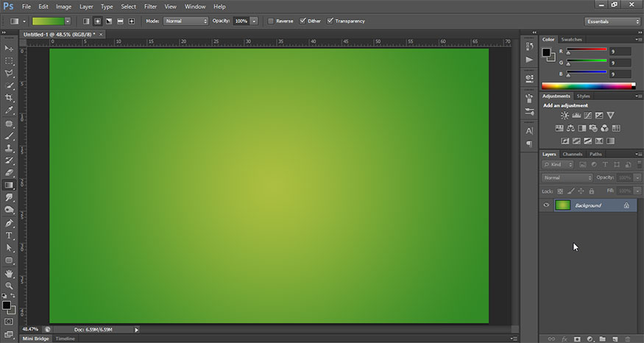Screen dimensions: 644x343
Task: Select the Clone Stamp tool
Action: click(x=9, y=148)
